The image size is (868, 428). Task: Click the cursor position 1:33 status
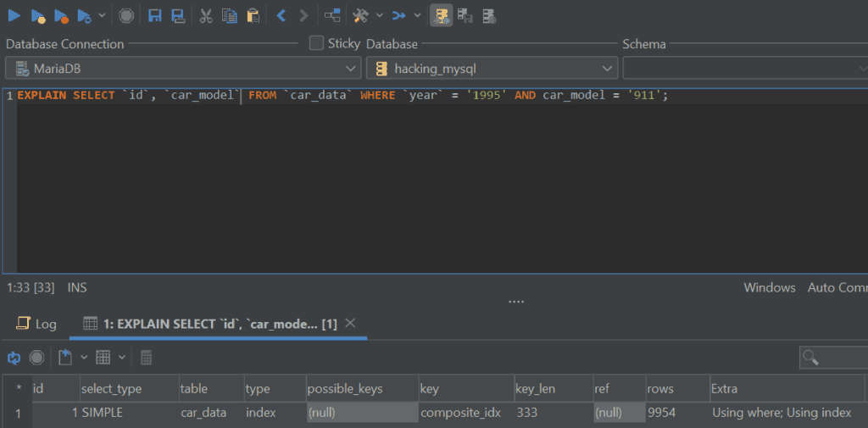click(x=30, y=288)
